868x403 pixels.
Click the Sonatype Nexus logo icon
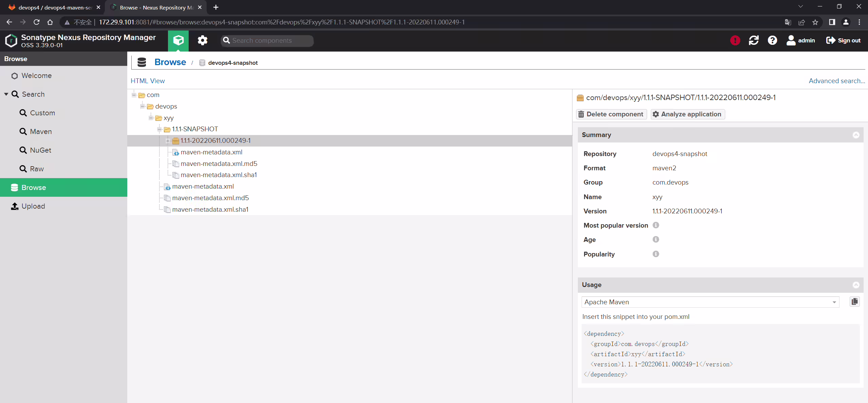point(11,40)
